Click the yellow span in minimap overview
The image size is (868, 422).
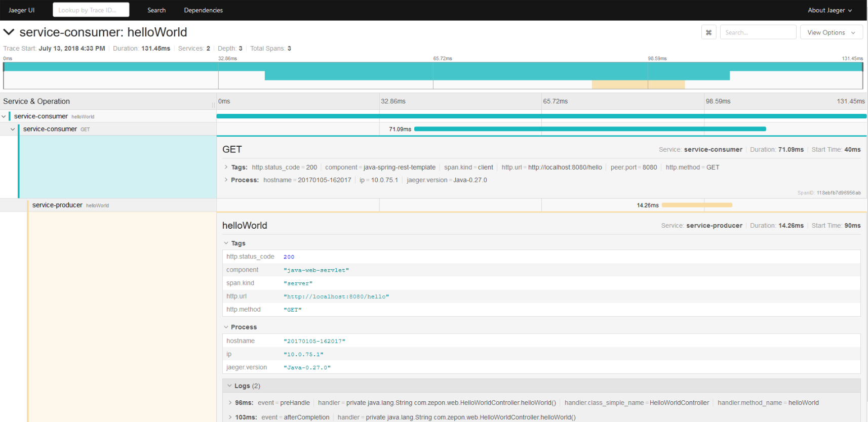639,85
